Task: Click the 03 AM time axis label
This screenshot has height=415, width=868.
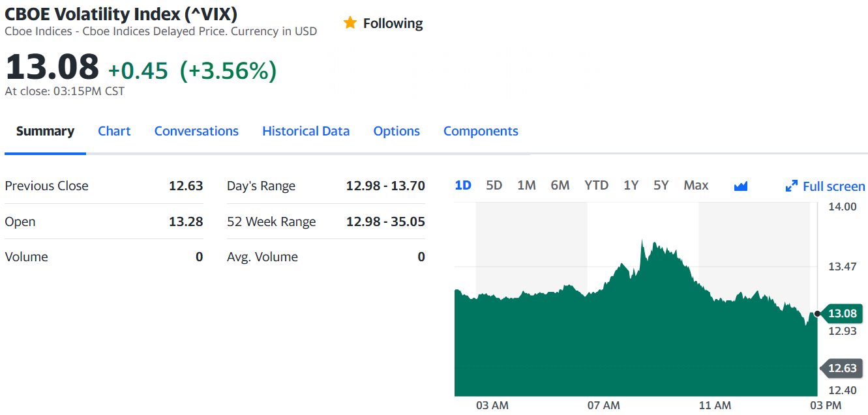Action: [x=492, y=405]
